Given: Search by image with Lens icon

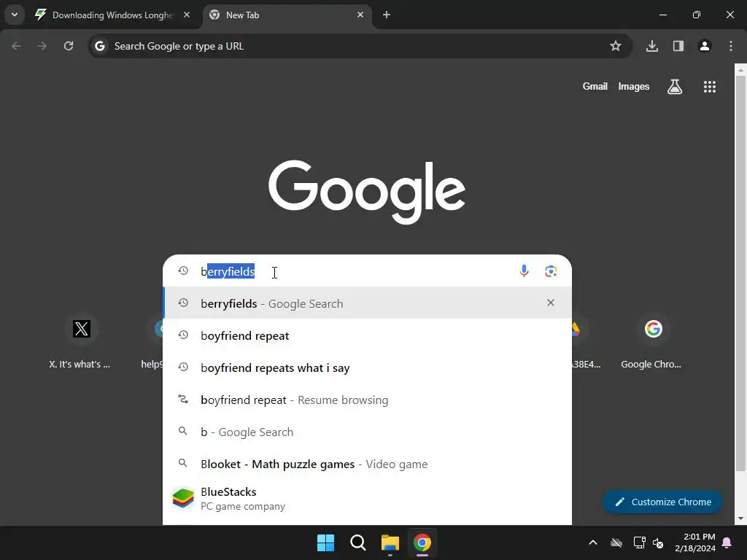Looking at the screenshot, I should point(551,271).
